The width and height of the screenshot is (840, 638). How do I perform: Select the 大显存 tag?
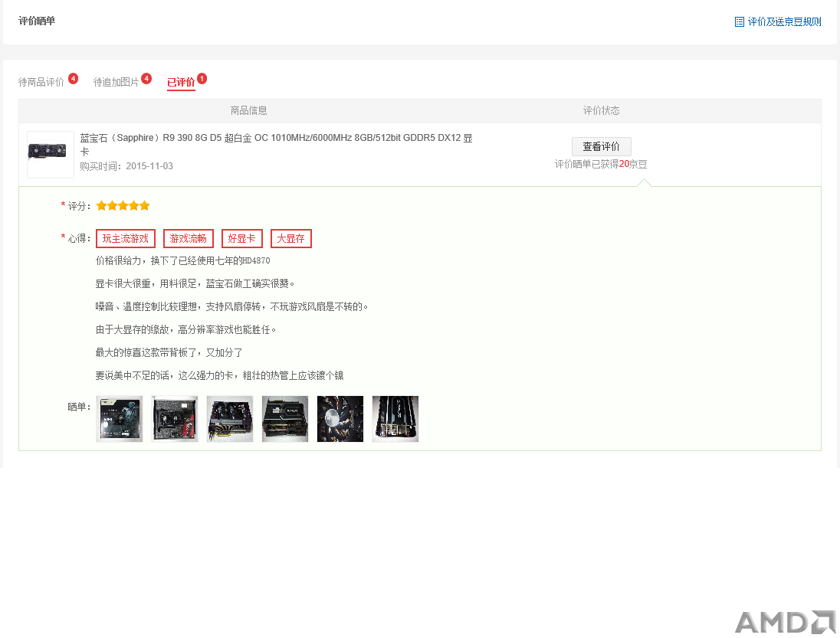click(291, 239)
